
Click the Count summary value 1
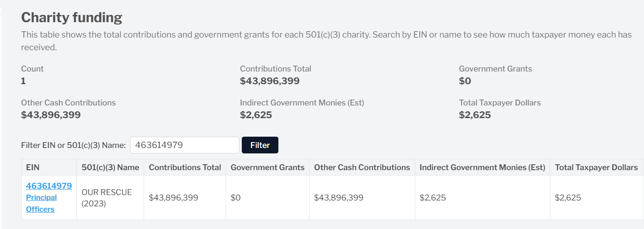click(24, 81)
